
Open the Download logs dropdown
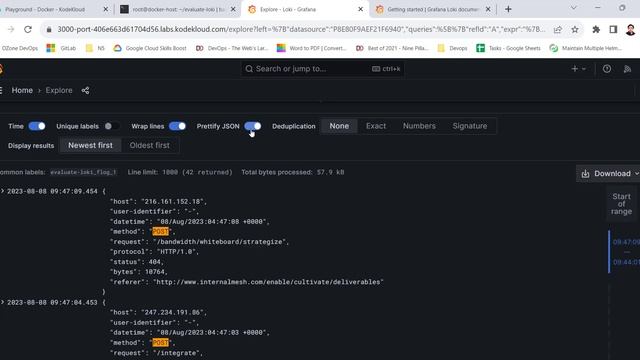tap(609, 173)
